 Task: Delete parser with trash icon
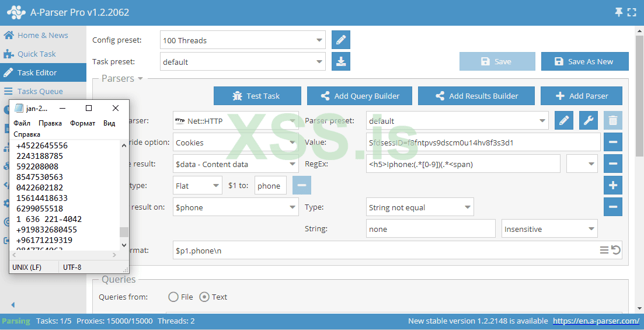[x=613, y=120]
